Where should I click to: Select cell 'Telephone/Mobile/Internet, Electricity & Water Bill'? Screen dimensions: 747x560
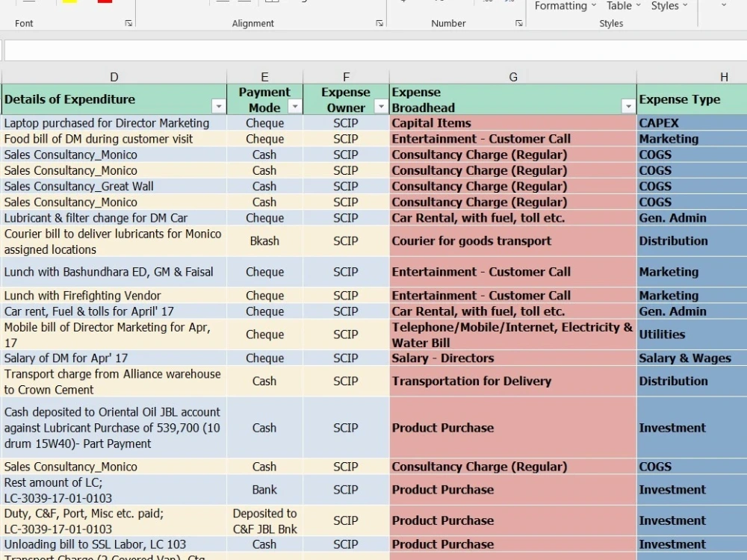(513, 335)
